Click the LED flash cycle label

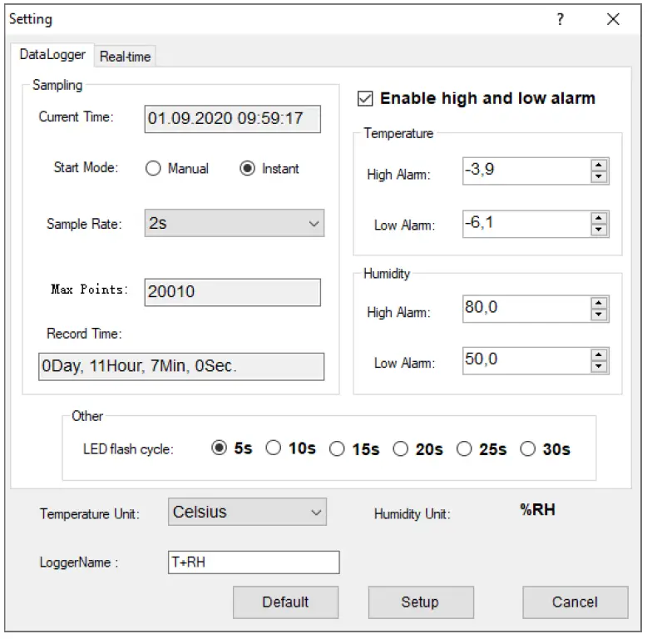pos(128,449)
